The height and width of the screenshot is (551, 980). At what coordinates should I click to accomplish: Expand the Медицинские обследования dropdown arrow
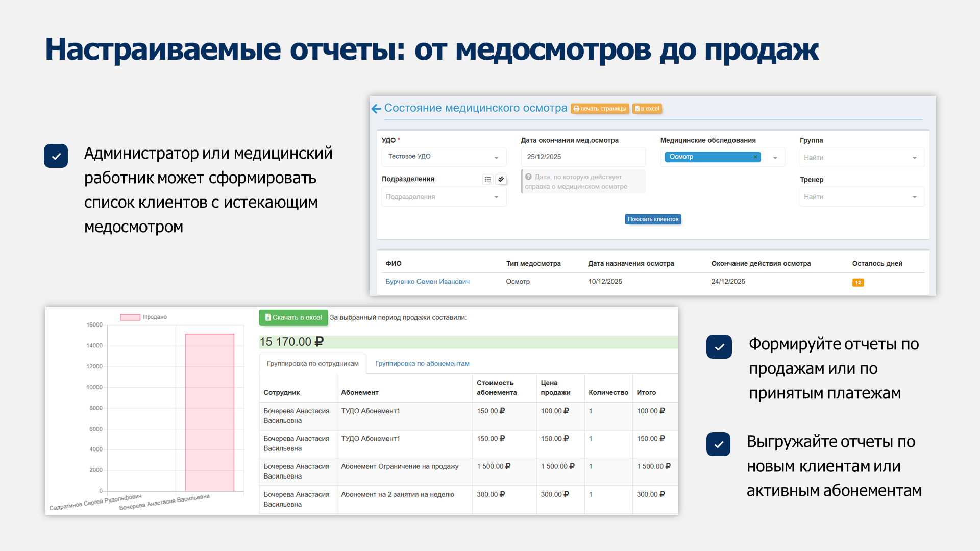(x=775, y=158)
